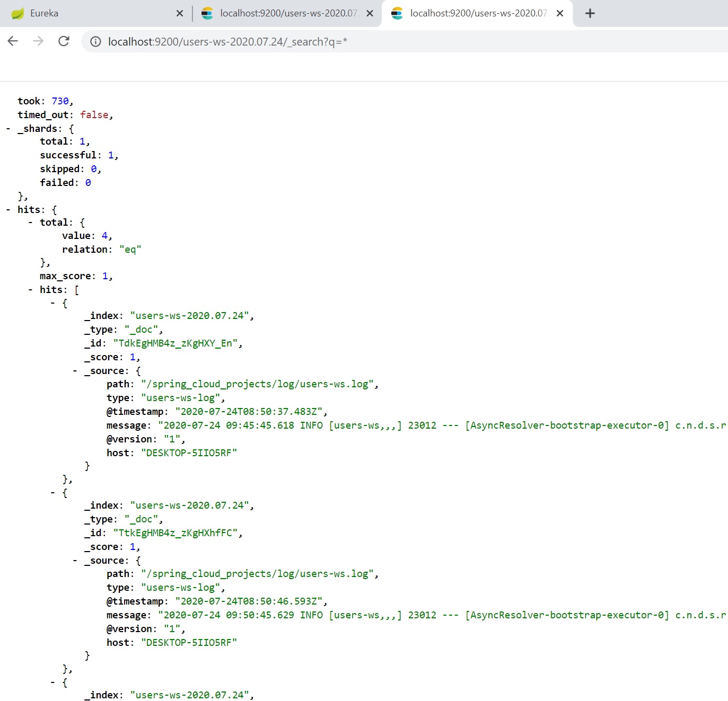Reload the current page
This screenshot has height=701, width=728.
point(64,41)
